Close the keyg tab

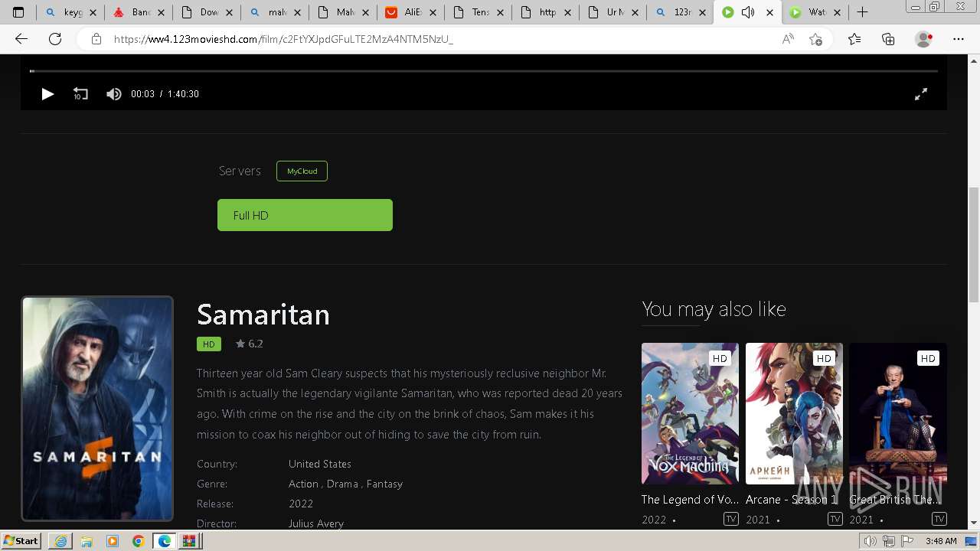click(93, 12)
